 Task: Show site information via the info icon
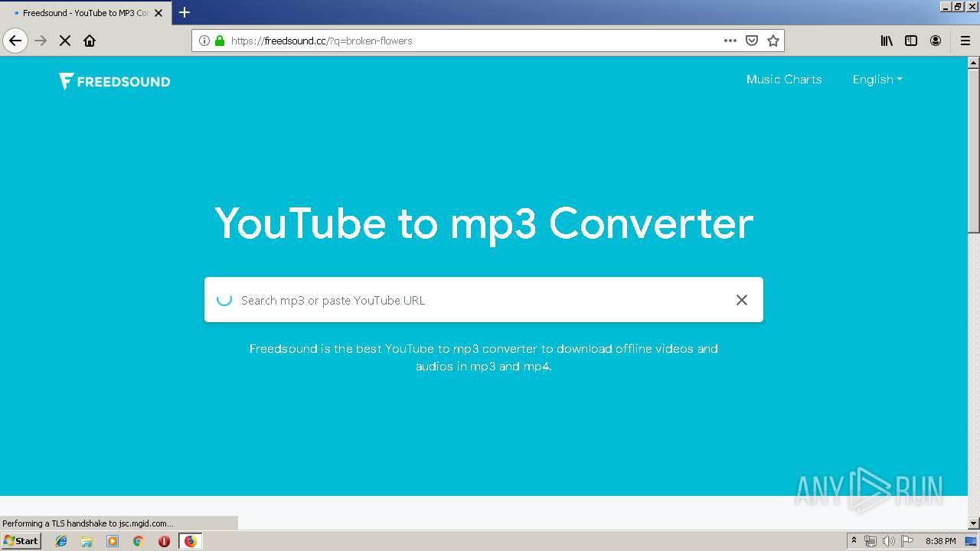coord(204,41)
